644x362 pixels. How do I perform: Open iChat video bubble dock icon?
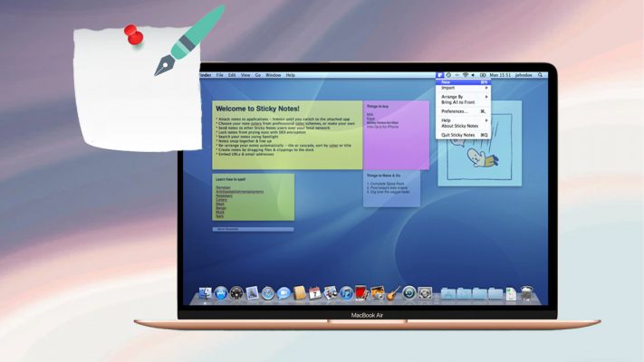point(284,293)
